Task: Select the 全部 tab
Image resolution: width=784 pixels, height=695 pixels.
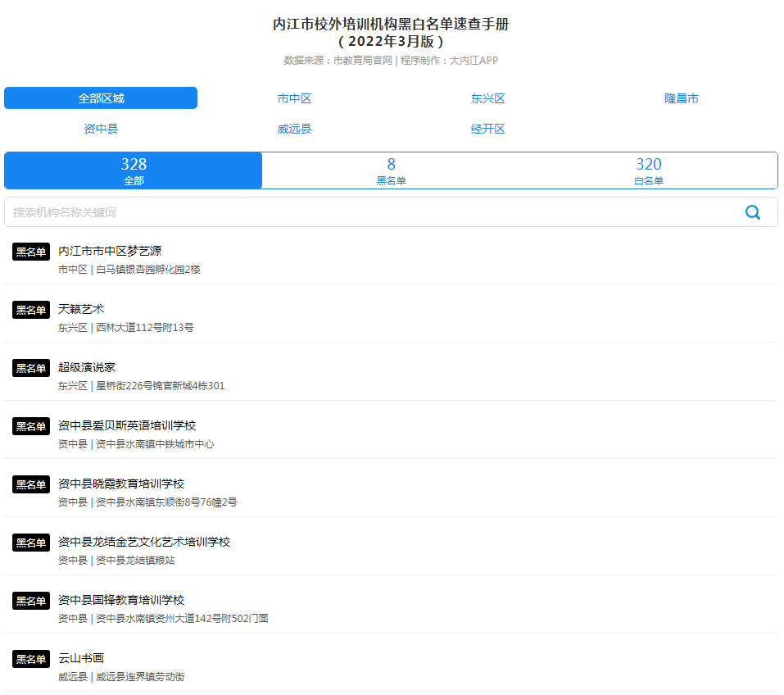Action: (133, 169)
